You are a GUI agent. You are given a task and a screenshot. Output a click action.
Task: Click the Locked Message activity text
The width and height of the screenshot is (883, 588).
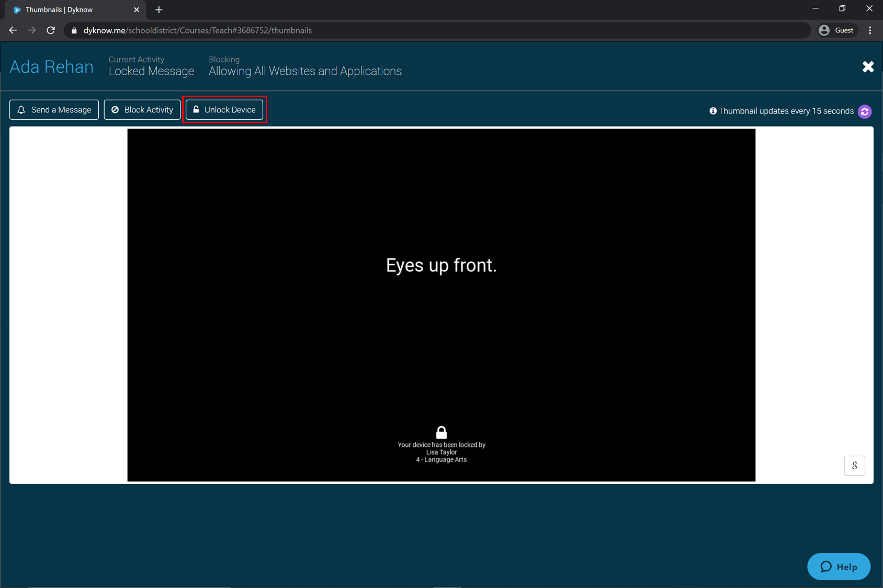[151, 71]
